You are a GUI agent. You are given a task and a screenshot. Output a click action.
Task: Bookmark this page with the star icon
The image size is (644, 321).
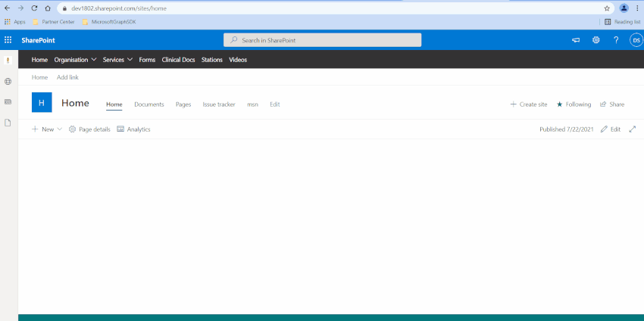[x=607, y=8]
